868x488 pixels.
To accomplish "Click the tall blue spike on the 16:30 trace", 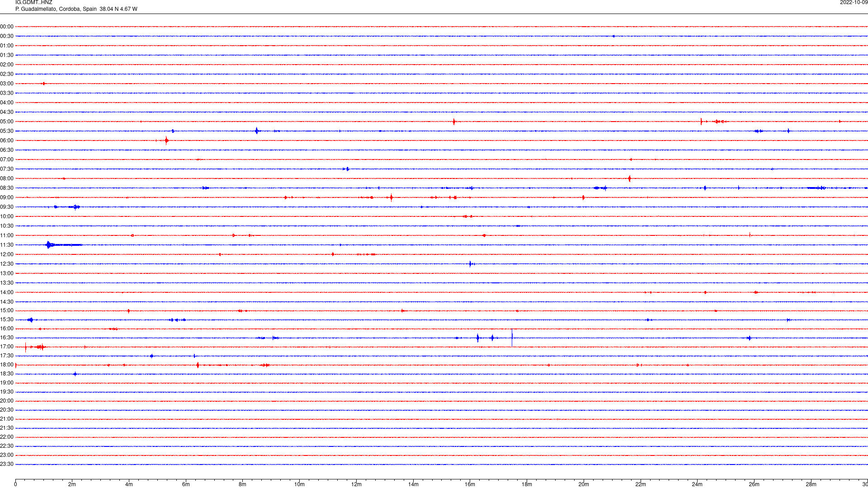I will coord(512,338).
